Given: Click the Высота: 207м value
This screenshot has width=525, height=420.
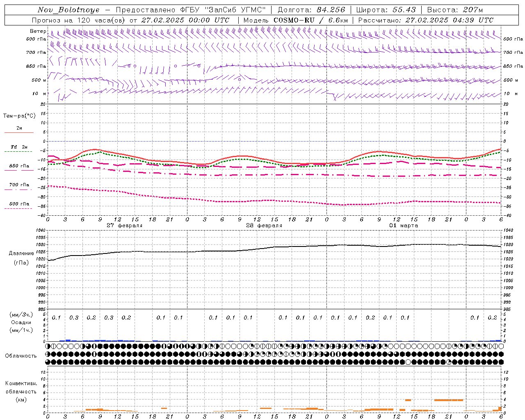Looking at the screenshot, I should 455,10.
